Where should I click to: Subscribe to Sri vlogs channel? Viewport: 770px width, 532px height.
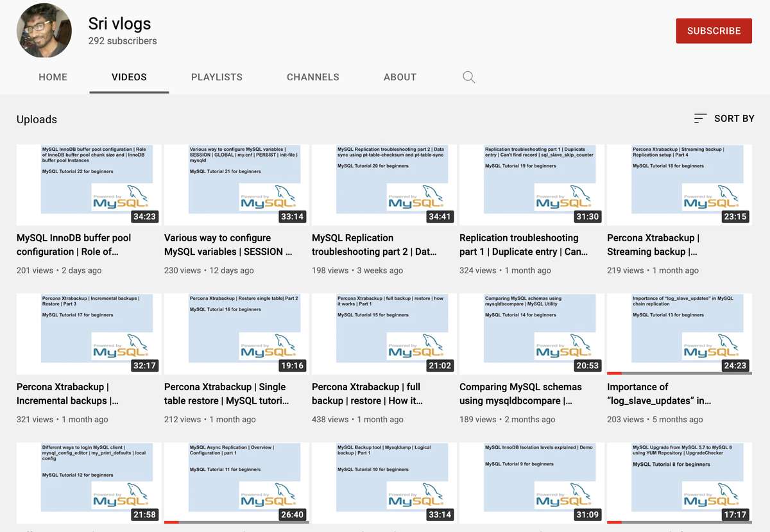pyautogui.click(x=714, y=31)
